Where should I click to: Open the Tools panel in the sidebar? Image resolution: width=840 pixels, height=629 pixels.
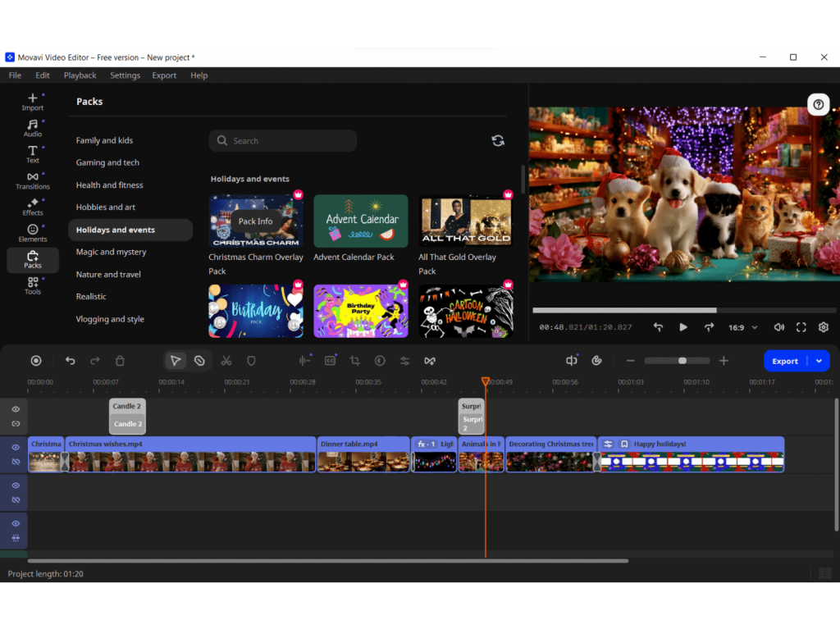(33, 285)
